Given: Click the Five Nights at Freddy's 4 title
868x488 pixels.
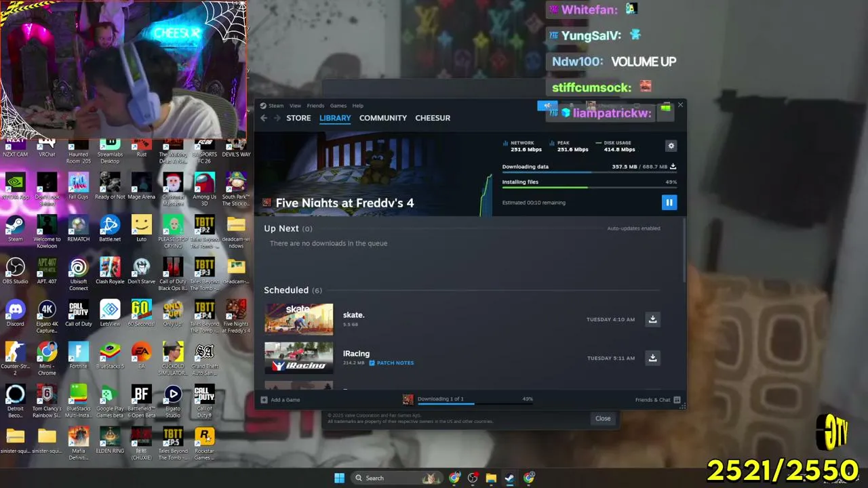Looking at the screenshot, I should [344, 203].
